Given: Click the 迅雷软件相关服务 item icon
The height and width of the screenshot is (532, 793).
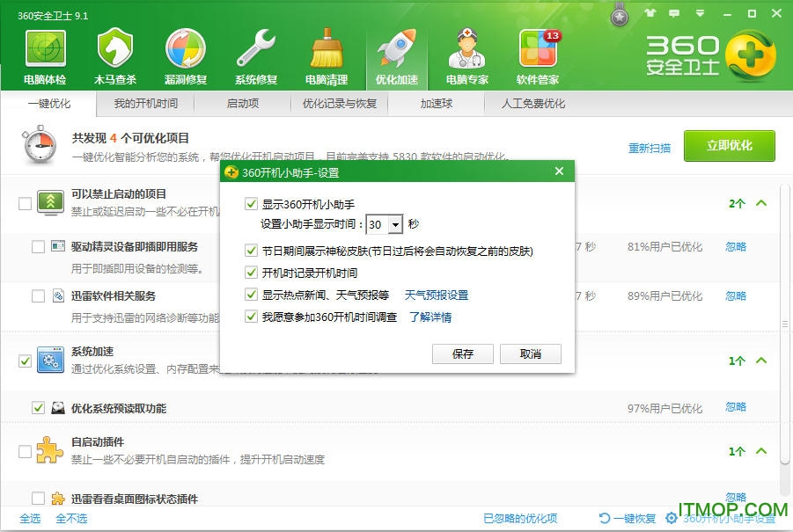Looking at the screenshot, I should [58, 295].
